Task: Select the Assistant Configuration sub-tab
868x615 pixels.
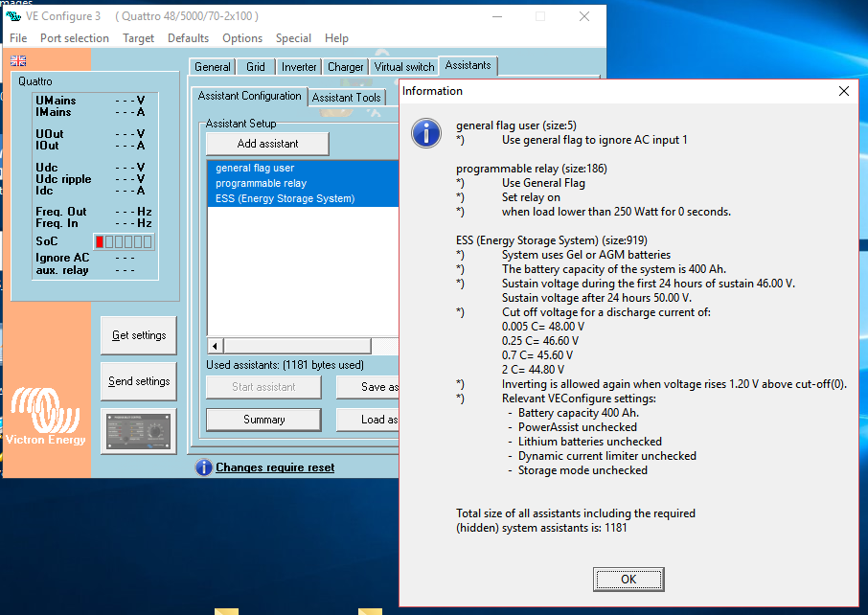Action: [249, 96]
